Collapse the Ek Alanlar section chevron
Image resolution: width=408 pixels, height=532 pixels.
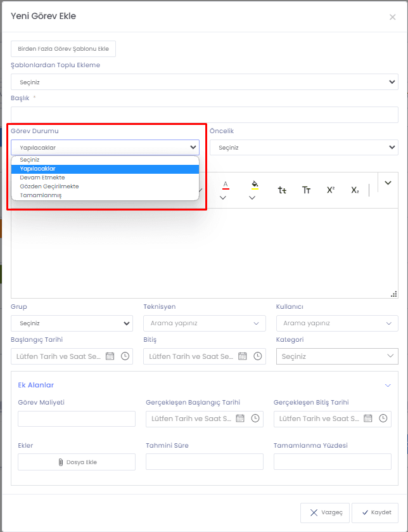388,386
